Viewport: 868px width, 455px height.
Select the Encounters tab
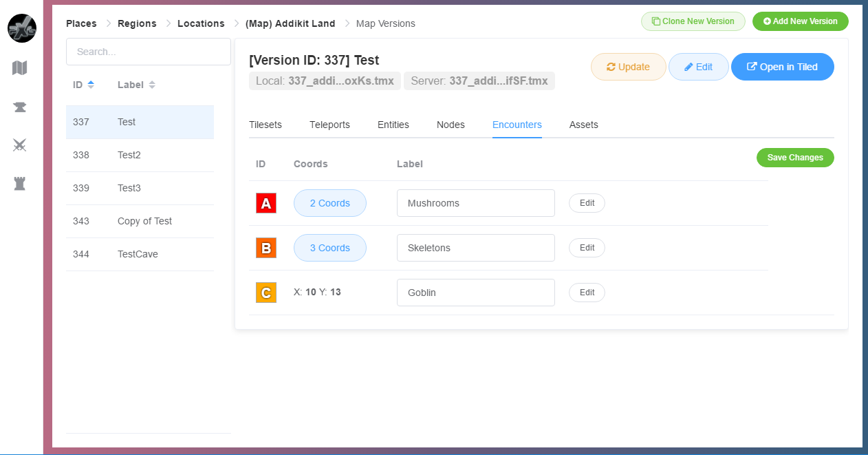pos(517,125)
